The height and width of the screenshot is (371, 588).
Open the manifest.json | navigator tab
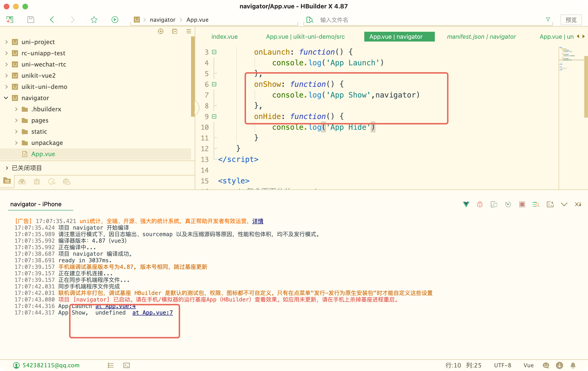pos(481,37)
